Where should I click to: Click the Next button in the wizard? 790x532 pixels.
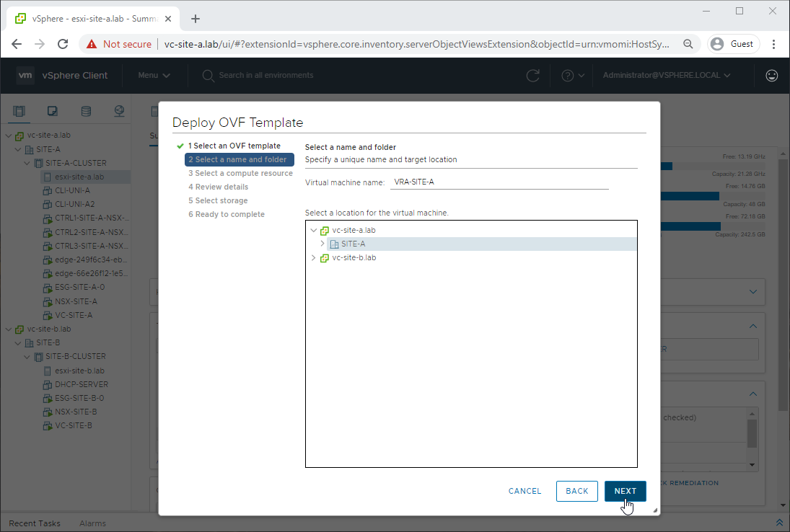[x=625, y=491]
